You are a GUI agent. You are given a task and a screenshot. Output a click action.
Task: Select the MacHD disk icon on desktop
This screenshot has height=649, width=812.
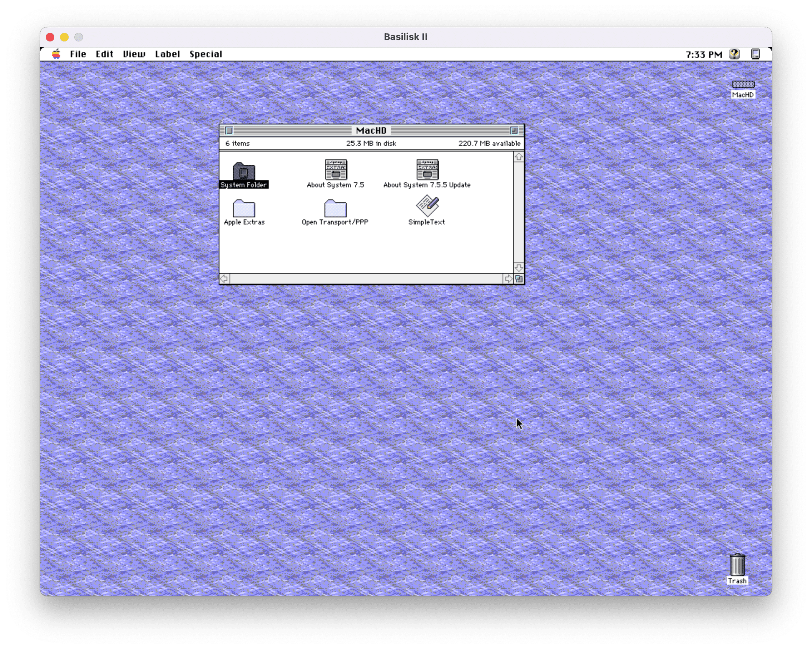pos(743,84)
